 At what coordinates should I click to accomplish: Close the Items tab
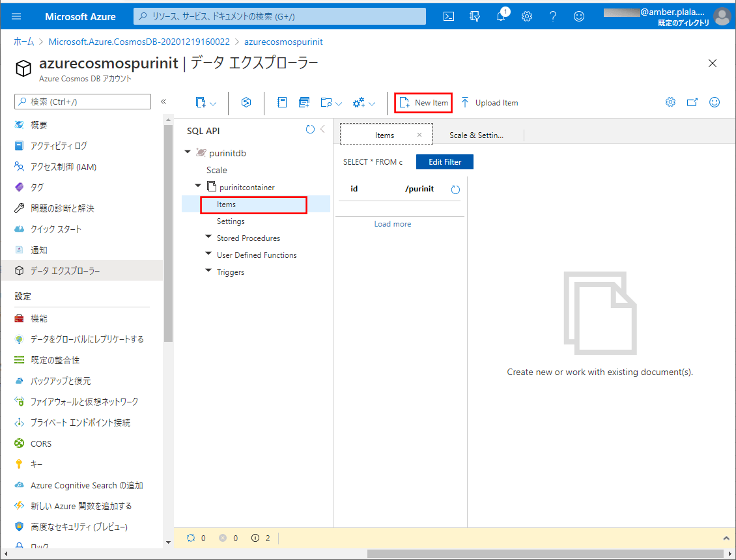[419, 135]
